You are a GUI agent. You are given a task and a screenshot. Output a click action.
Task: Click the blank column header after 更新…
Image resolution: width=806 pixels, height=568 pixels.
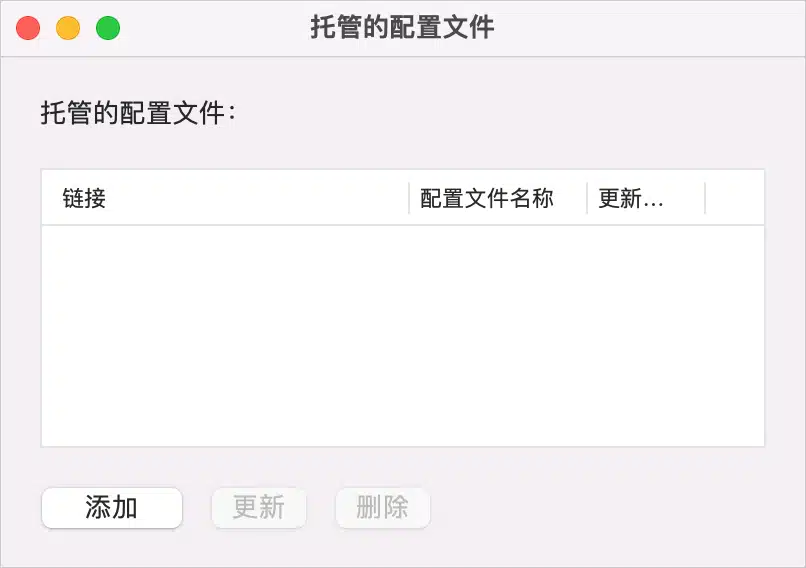735,198
